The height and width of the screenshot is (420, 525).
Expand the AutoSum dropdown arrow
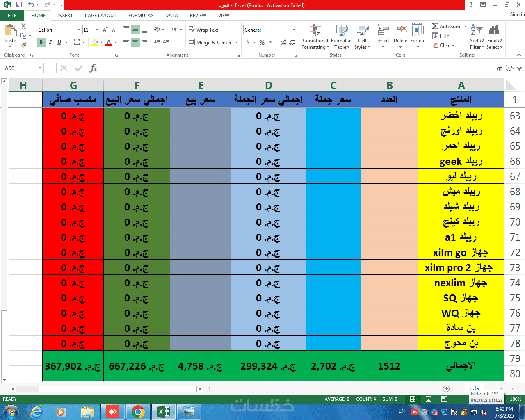pos(465,27)
